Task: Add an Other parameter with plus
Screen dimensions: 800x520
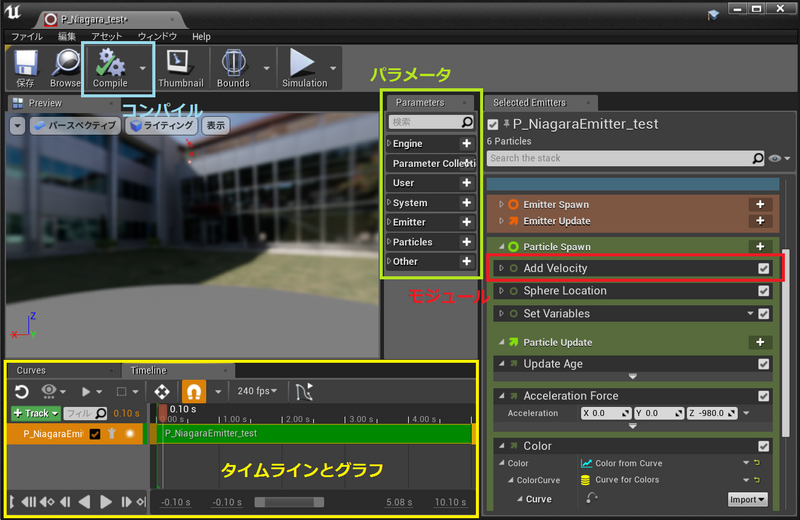Action: tap(466, 261)
